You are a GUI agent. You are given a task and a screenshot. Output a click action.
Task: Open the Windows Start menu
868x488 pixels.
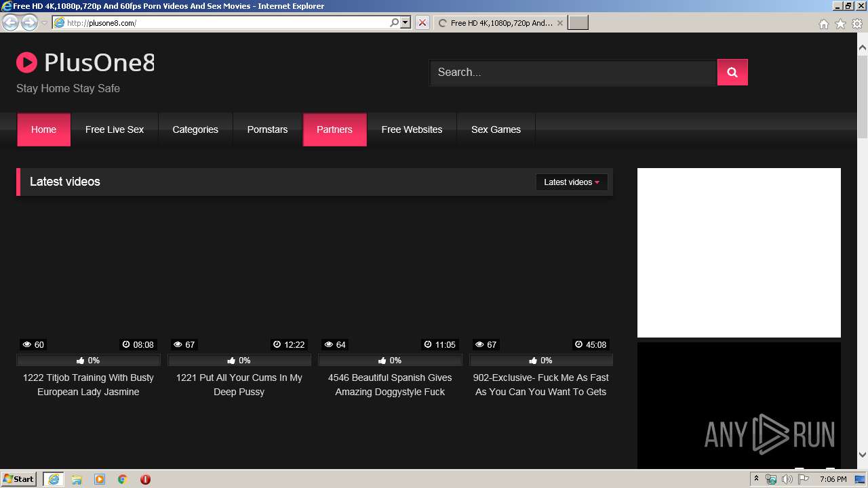pos(18,479)
